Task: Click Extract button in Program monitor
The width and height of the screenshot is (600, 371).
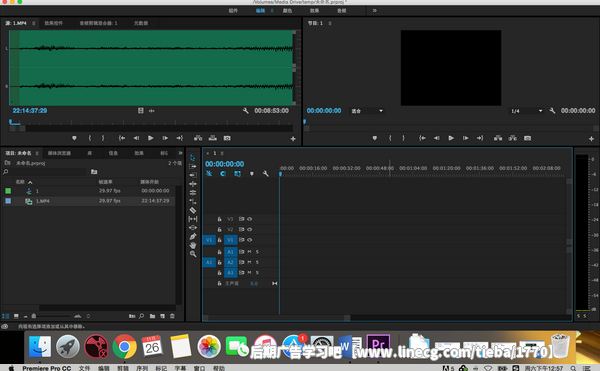Action: [x=512, y=138]
